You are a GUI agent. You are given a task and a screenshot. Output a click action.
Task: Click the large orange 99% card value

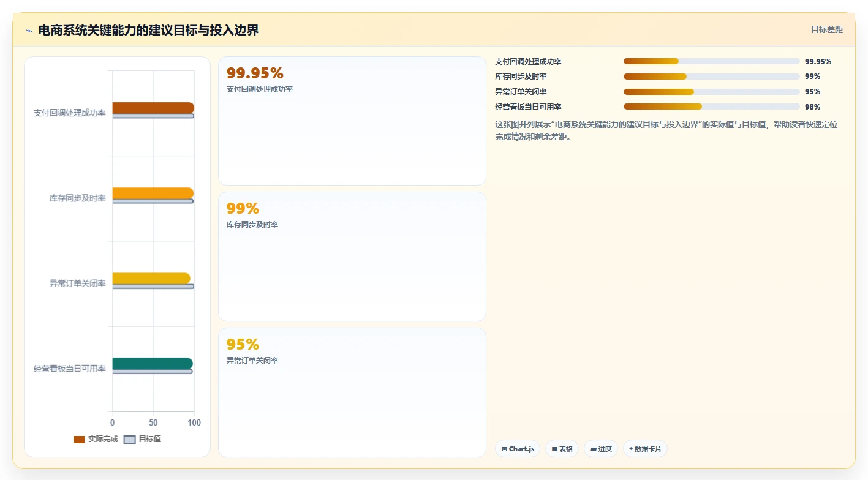pyautogui.click(x=243, y=209)
